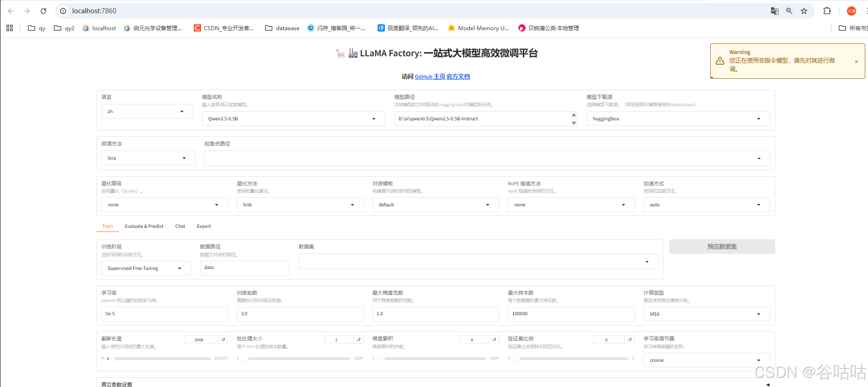
Task: Open the 计算类型 dropdown showing bf16
Action: tap(707, 314)
